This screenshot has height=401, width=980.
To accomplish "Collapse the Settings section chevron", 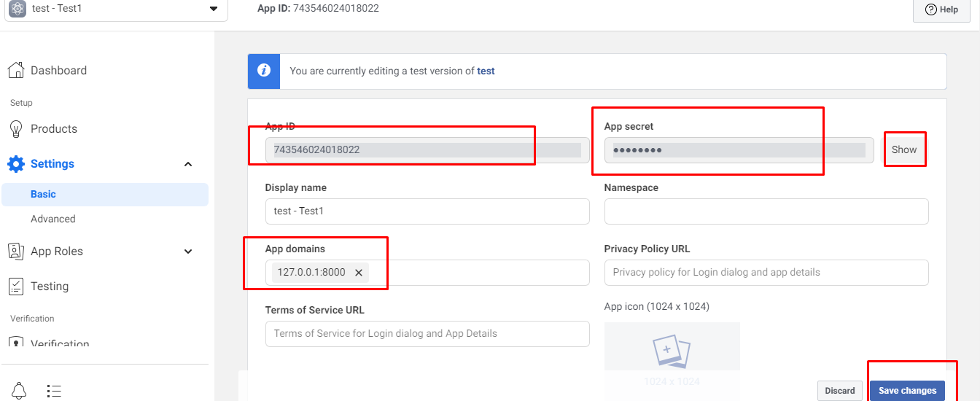I will pyautogui.click(x=188, y=164).
